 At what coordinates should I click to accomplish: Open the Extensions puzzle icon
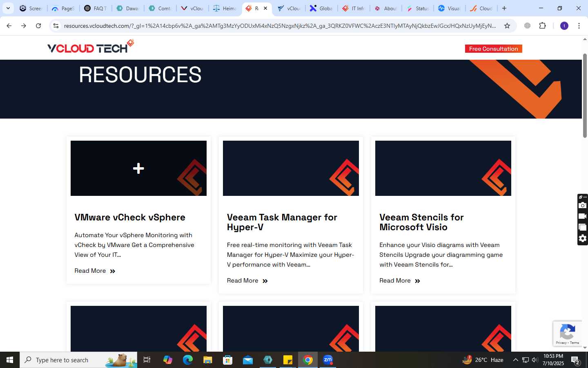tap(542, 26)
